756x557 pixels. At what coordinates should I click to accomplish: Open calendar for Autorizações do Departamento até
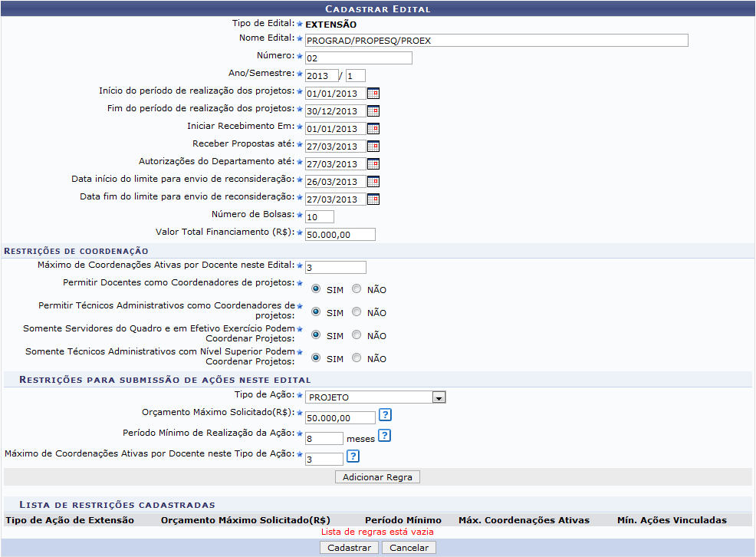click(373, 164)
